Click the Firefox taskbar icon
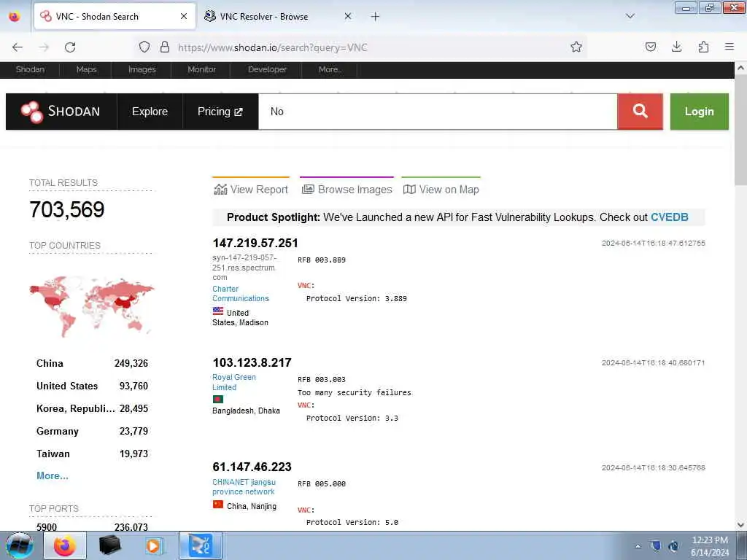The image size is (747, 560). tap(65, 545)
